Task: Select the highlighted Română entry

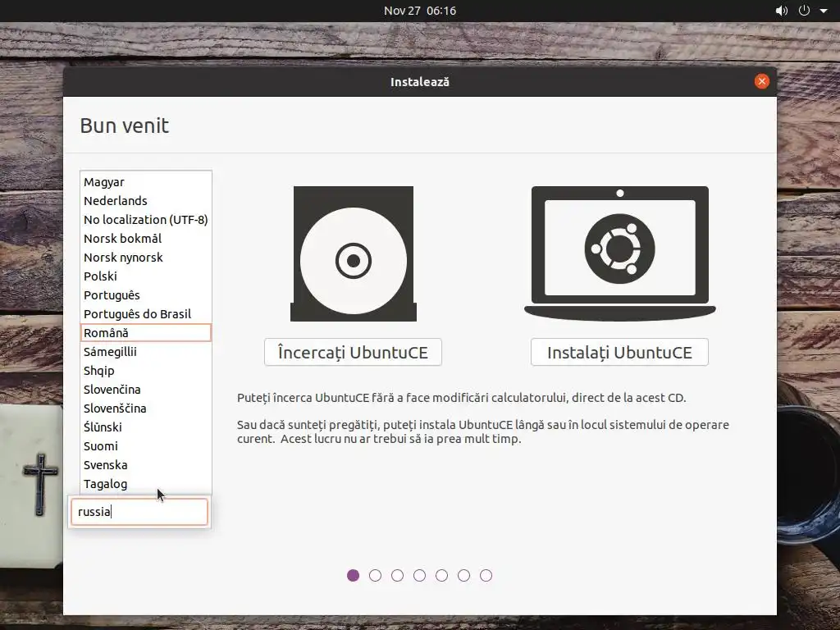Action: [146, 333]
